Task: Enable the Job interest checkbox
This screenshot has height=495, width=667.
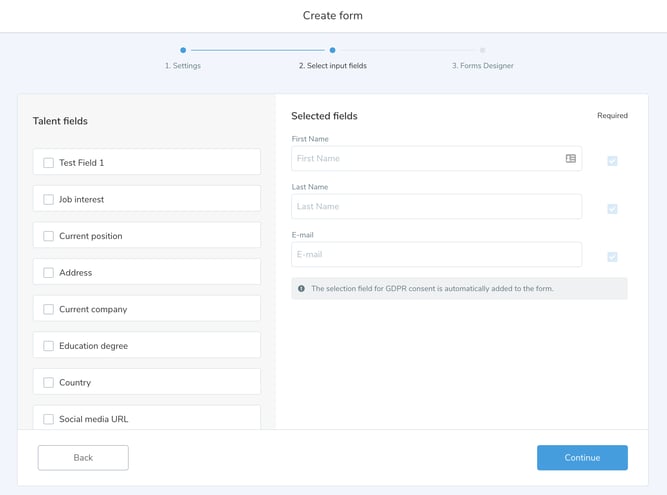Action: coord(48,199)
